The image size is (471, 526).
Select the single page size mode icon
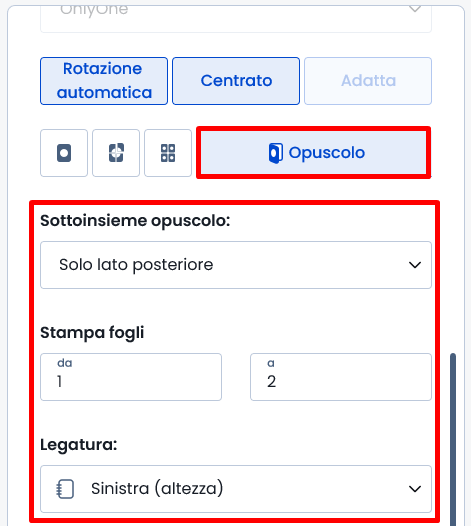pyautogui.click(x=64, y=153)
